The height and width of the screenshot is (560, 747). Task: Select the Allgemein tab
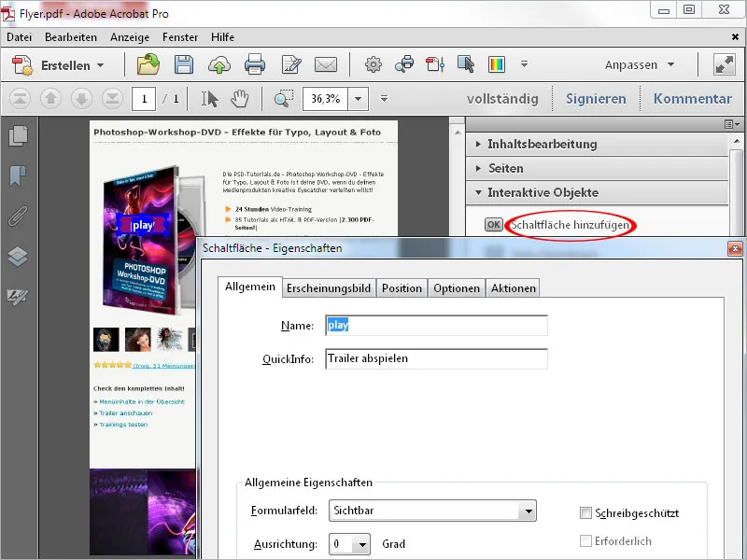coord(250,287)
